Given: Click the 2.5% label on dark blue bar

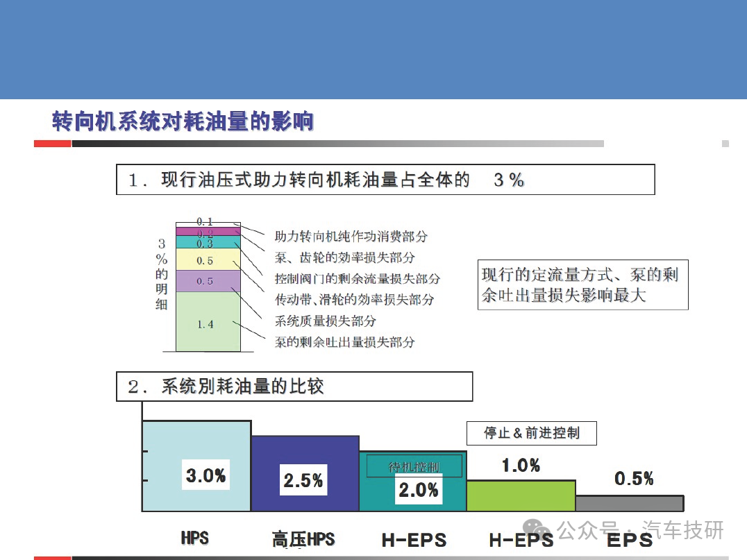Looking at the screenshot, I should click(x=303, y=480).
